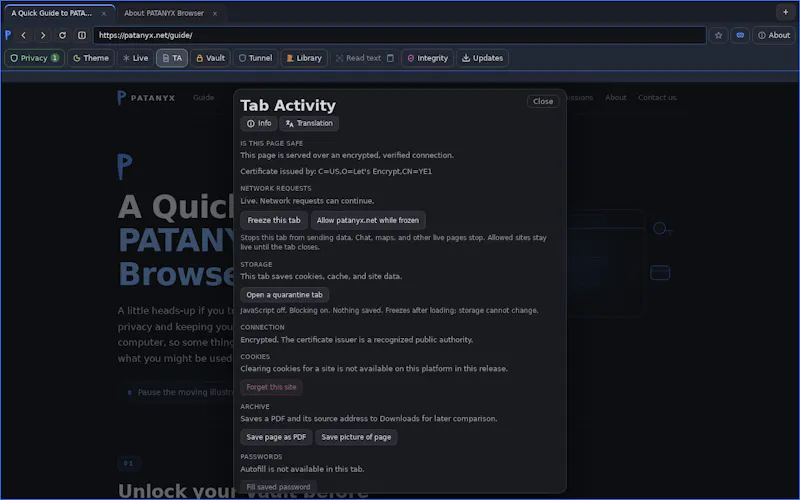800x500 pixels.
Task: Open a new tab with the plus button
Action: coord(786,12)
